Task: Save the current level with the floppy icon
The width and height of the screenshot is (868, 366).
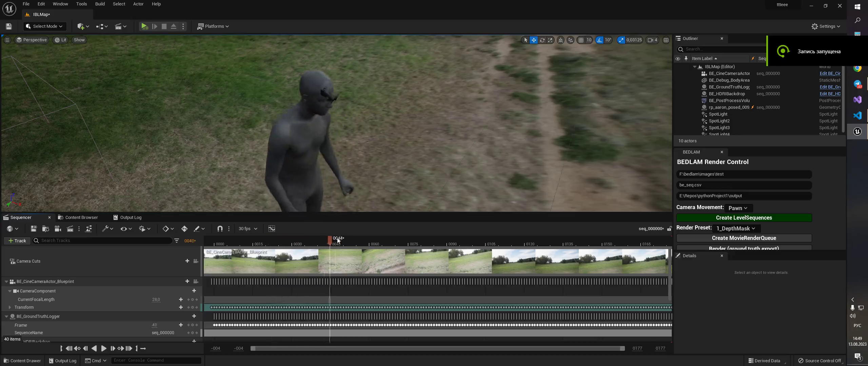Action: pyautogui.click(x=9, y=26)
